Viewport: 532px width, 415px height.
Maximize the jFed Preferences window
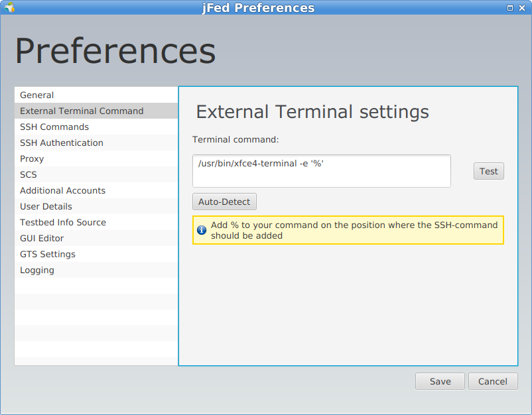510,8
